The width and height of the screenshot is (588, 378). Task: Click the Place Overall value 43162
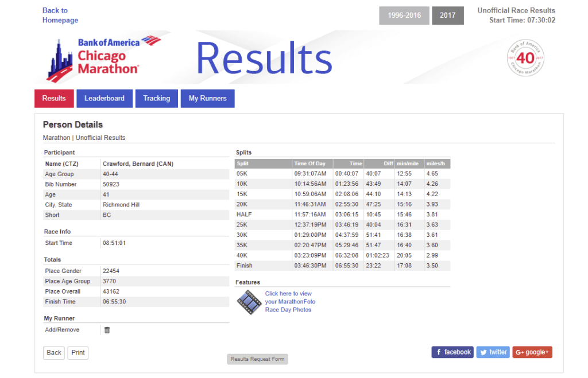tap(111, 291)
